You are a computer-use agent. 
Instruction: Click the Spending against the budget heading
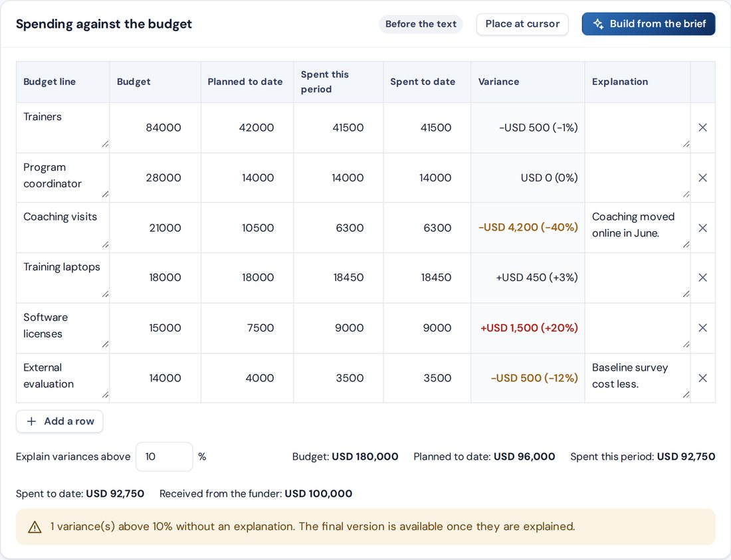(x=104, y=24)
